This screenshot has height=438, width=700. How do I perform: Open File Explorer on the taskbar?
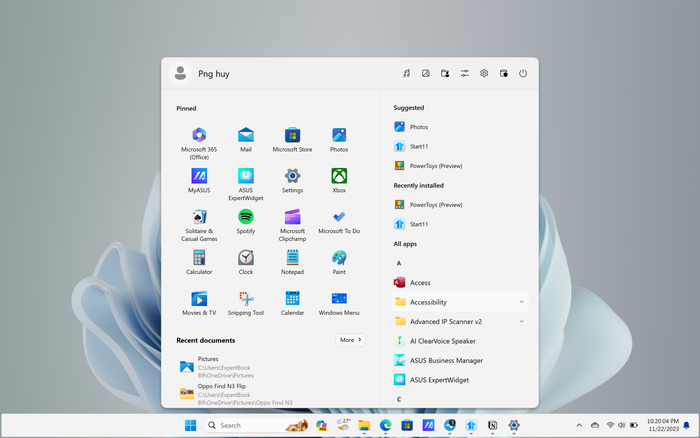[x=364, y=425]
